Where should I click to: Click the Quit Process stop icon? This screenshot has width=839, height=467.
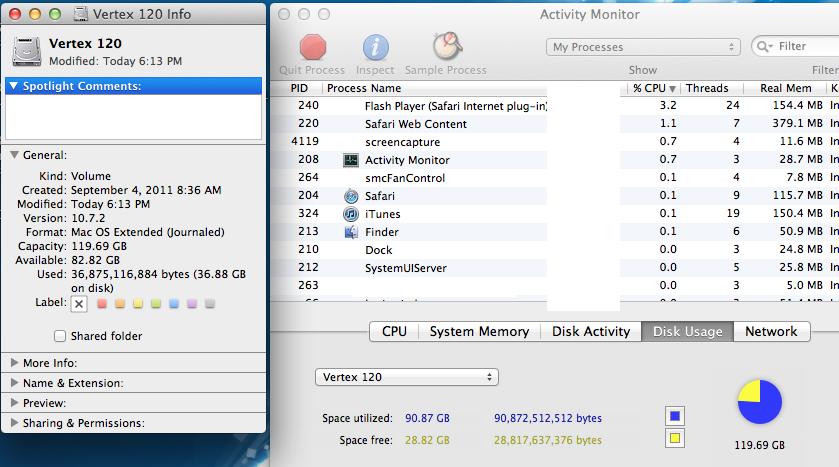coord(313,47)
